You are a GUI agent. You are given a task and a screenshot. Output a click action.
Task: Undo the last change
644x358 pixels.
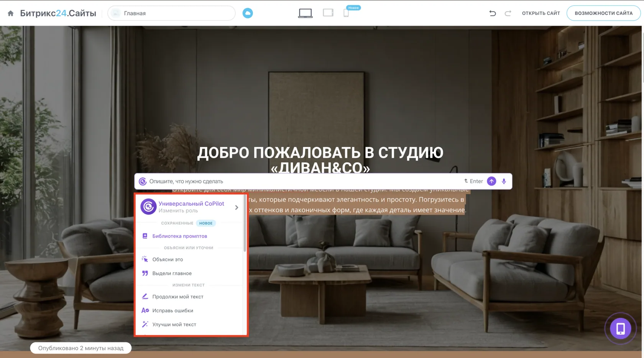[x=493, y=13]
